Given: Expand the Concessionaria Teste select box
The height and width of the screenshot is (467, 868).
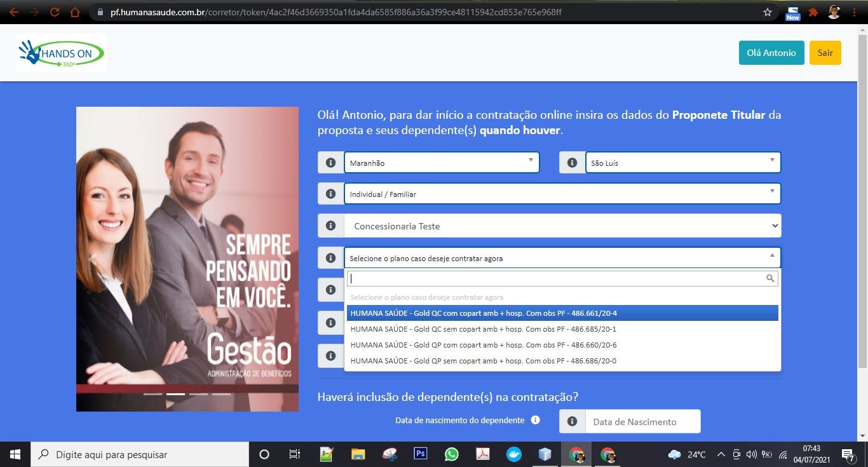Looking at the screenshot, I should 562,226.
